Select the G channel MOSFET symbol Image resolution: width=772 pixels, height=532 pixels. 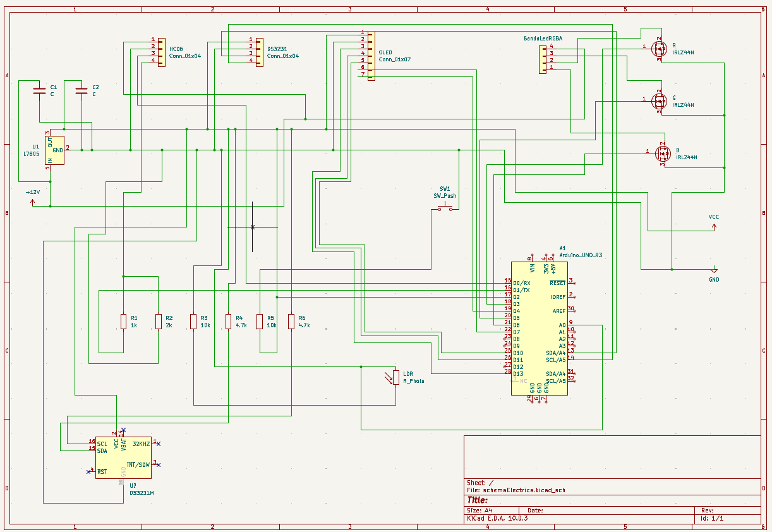[x=659, y=100]
